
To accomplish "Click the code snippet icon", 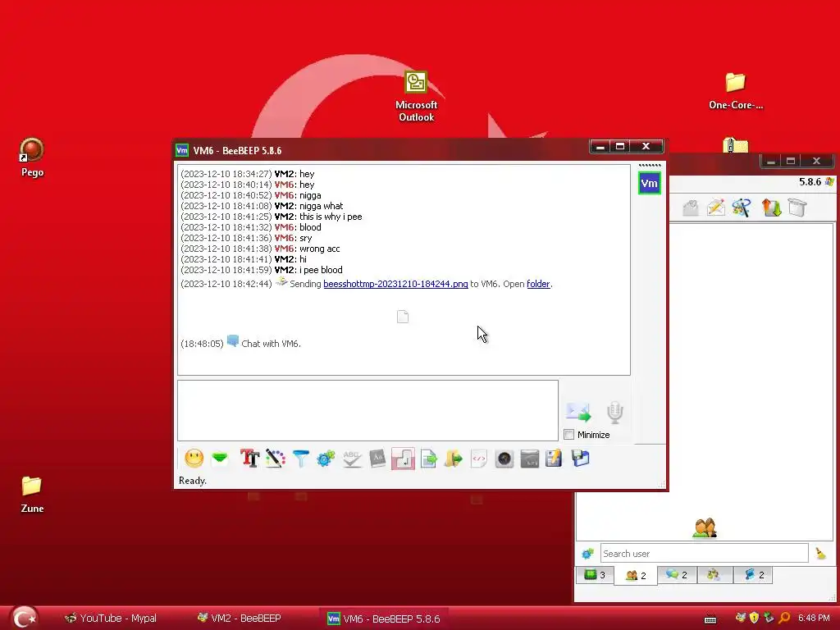I will (479, 459).
